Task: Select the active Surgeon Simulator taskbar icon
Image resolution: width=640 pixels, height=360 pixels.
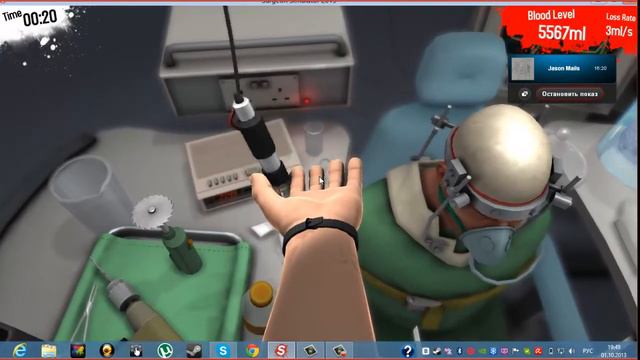Action: click(x=281, y=351)
